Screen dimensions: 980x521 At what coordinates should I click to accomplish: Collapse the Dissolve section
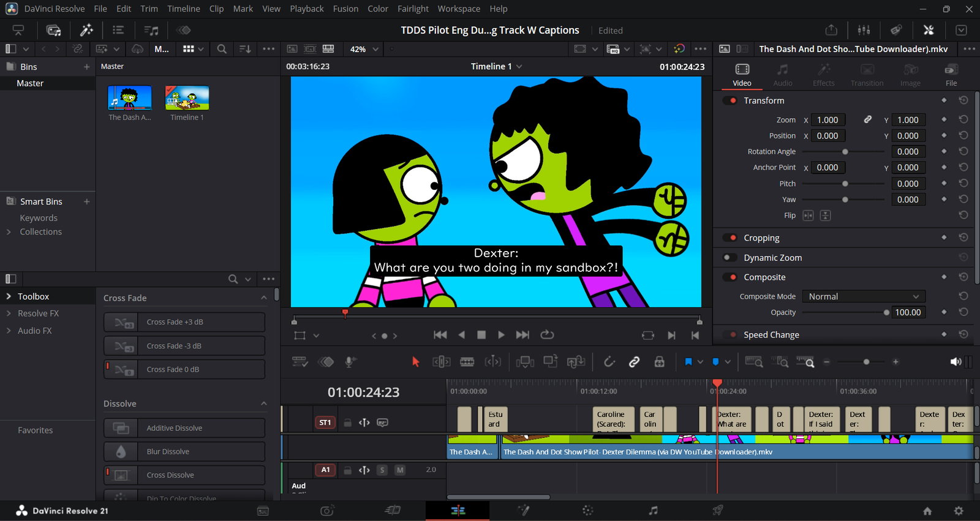264,404
